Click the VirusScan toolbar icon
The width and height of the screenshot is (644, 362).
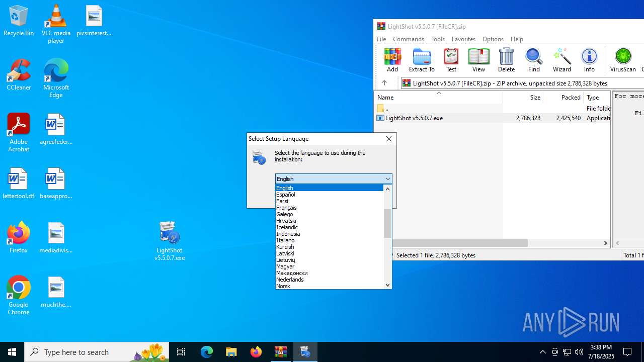pyautogui.click(x=623, y=60)
